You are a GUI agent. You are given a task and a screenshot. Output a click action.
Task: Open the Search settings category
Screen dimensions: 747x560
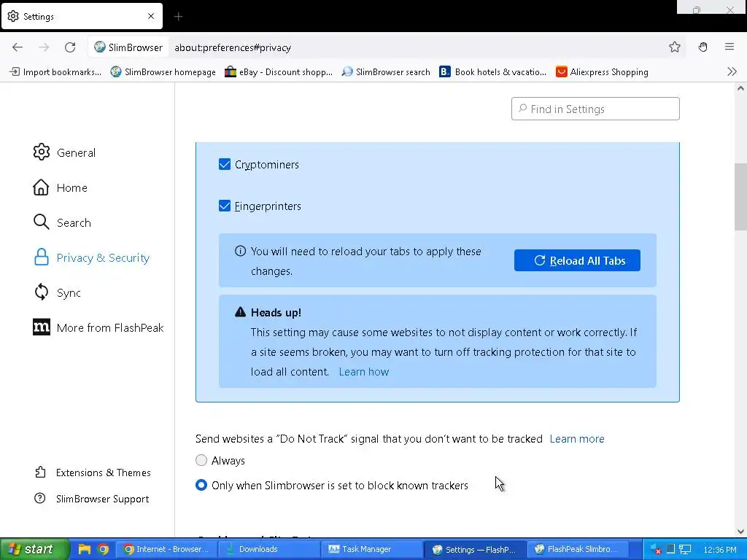pyautogui.click(x=62, y=222)
